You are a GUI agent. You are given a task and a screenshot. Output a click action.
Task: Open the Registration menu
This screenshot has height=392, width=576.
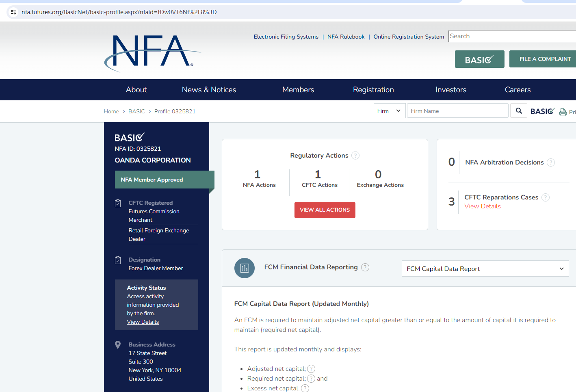pos(373,90)
